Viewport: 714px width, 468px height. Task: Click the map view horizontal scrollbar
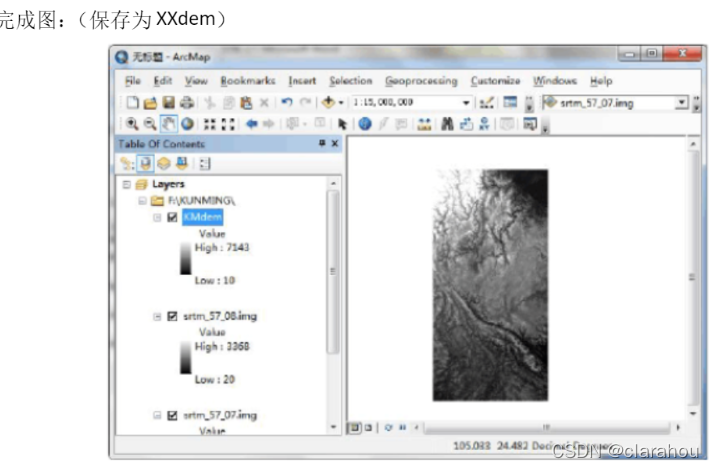546,427
